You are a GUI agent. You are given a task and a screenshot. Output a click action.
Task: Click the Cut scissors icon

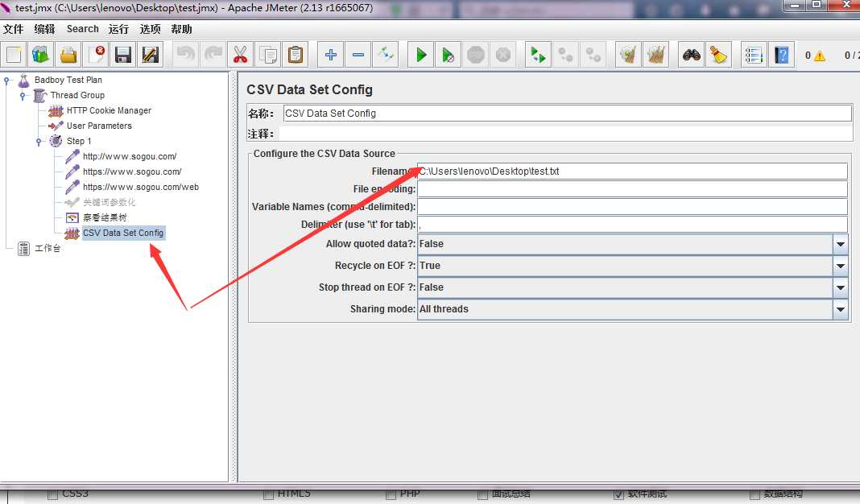240,55
